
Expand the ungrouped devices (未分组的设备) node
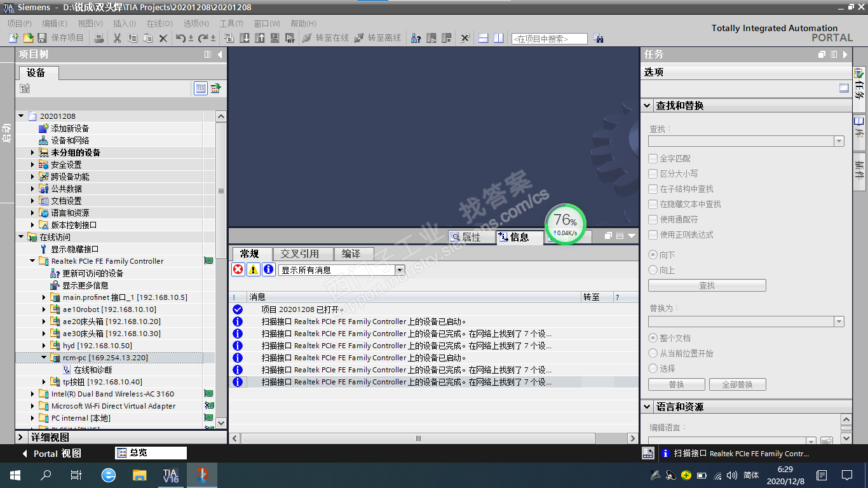[32, 152]
